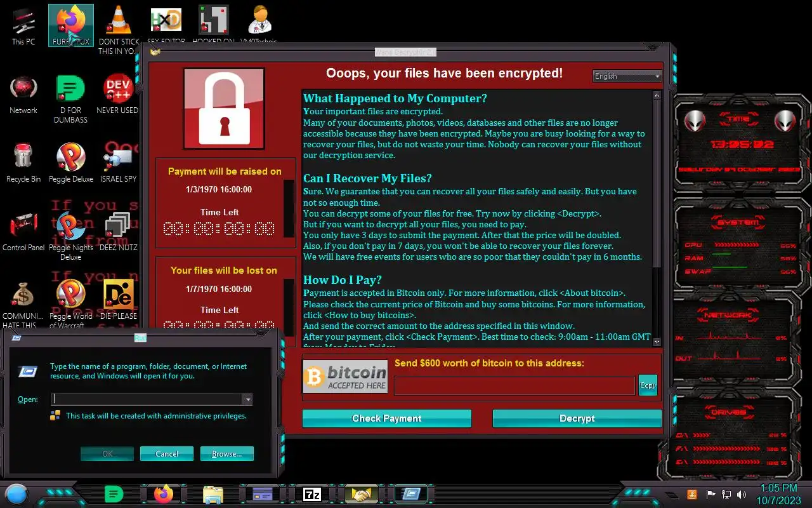812x508 pixels.
Task: Click the '1/7/1970 16:00:00' files lost date
Action: point(219,289)
